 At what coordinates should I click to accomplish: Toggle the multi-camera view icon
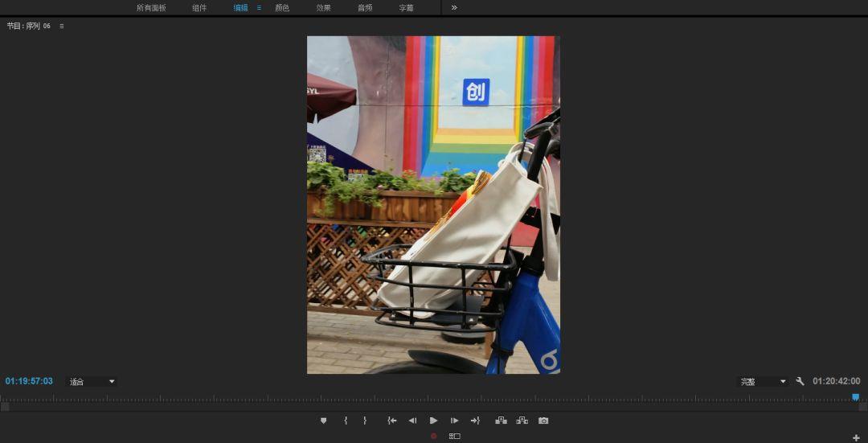tap(454, 437)
